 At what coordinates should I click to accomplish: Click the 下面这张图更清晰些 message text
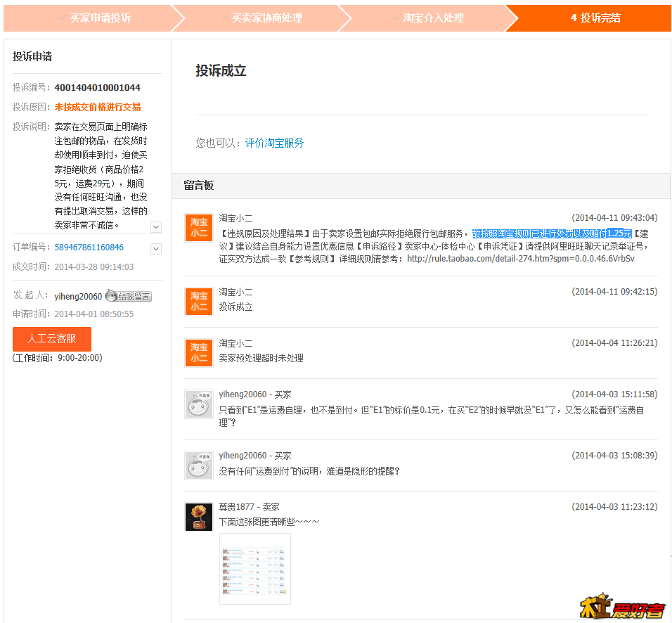[x=269, y=522]
